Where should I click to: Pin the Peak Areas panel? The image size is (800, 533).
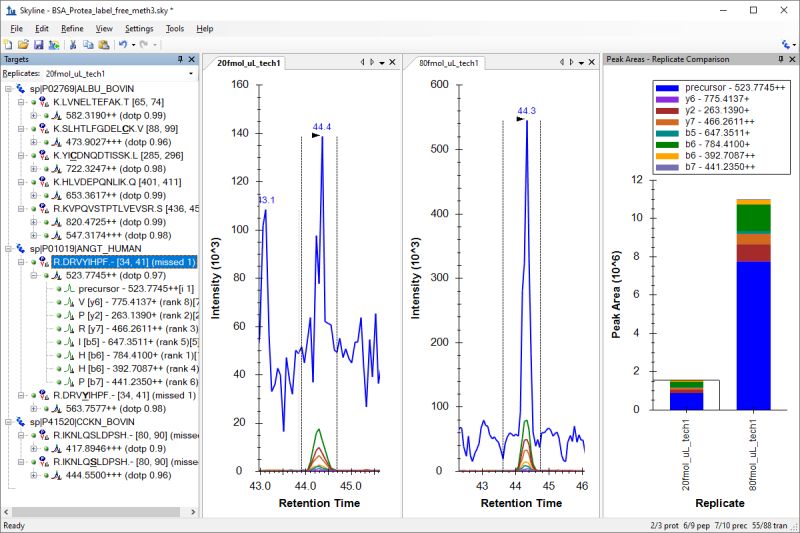coord(781,59)
